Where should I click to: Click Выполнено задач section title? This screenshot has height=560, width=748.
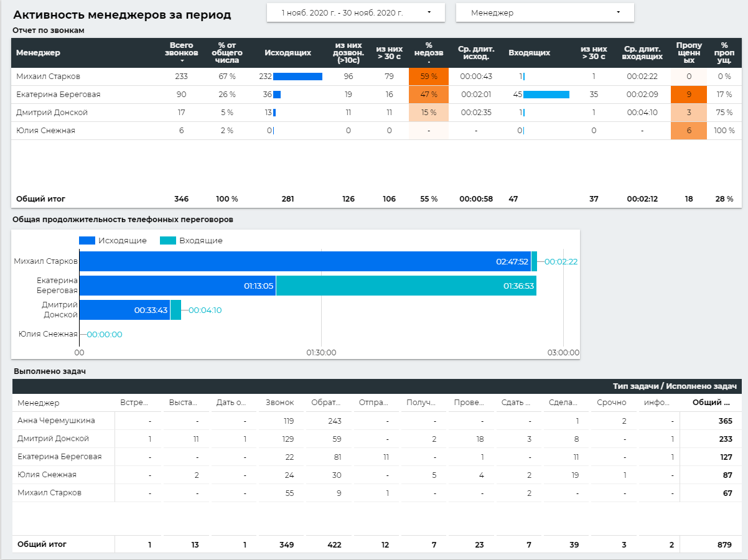pos(49,371)
